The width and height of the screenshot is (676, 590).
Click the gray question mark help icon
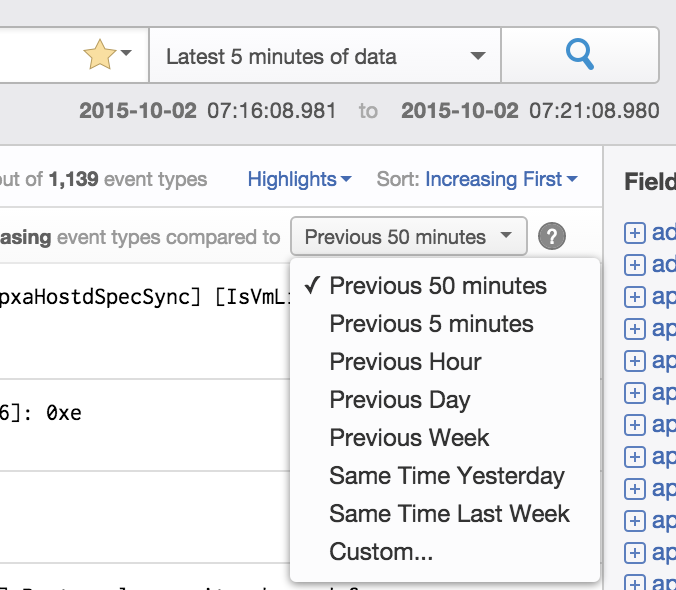pyautogui.click(x=551, y=237)
